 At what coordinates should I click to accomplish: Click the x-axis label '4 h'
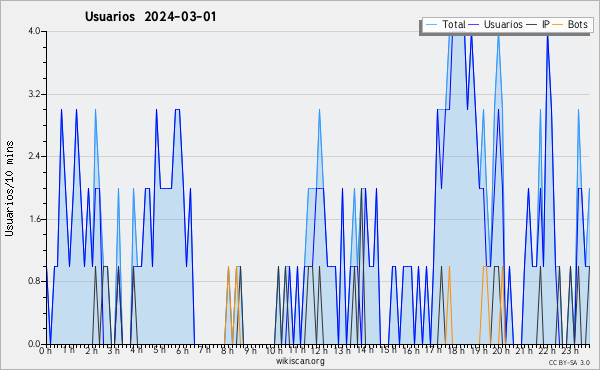click(x=136, y=350)
